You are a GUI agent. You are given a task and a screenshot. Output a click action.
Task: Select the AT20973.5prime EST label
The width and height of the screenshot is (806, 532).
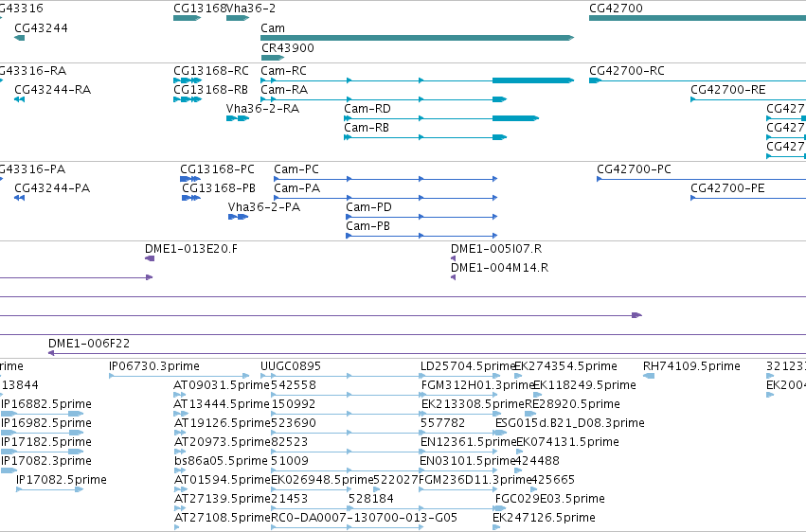[x=222, y=443]
